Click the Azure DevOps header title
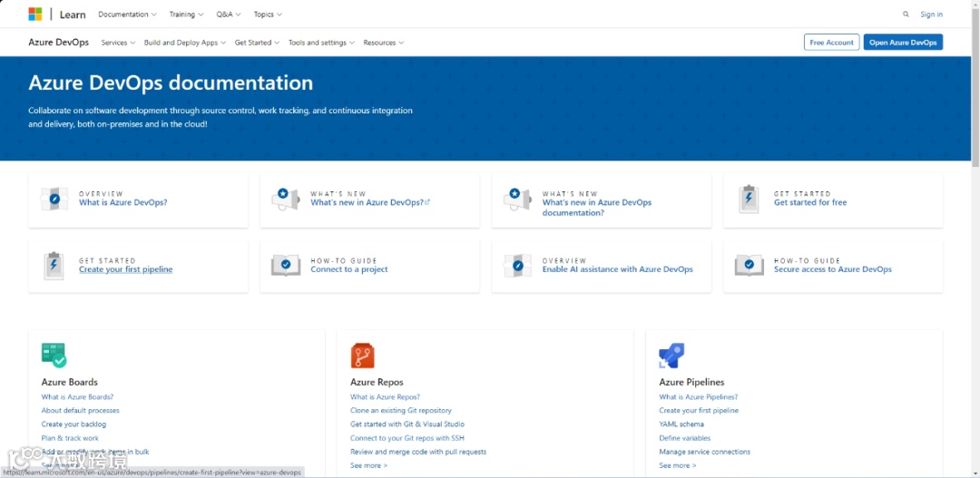Image resolution: width=980 pixels, height=478 pixels. pyautogui.click(x=59, y=43)
